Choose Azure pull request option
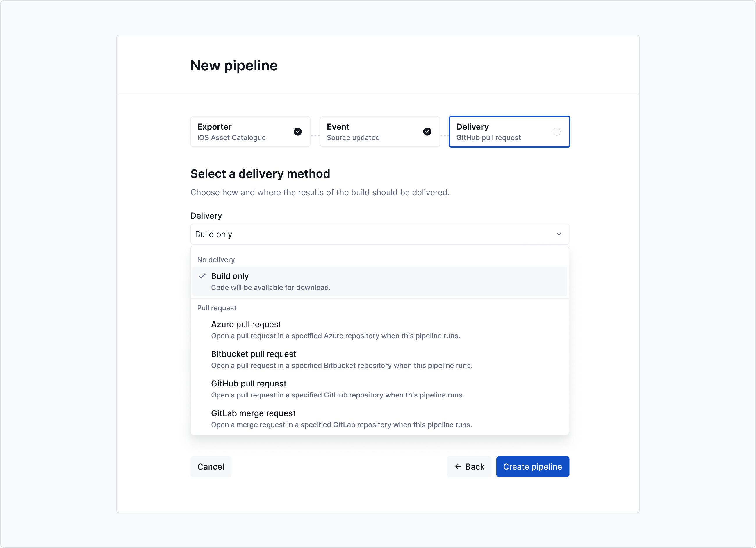Viewport: 756px width, 548px height. (380, 330)
